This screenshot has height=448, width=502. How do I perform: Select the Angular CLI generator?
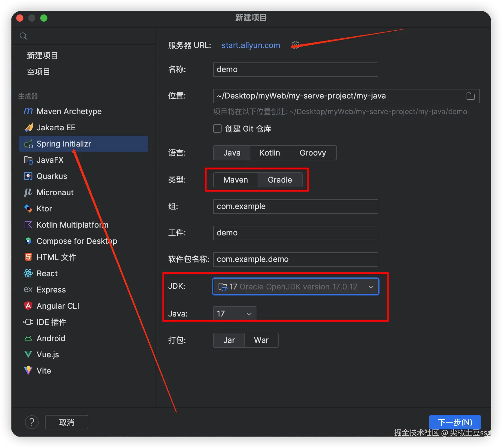[83, 306]
